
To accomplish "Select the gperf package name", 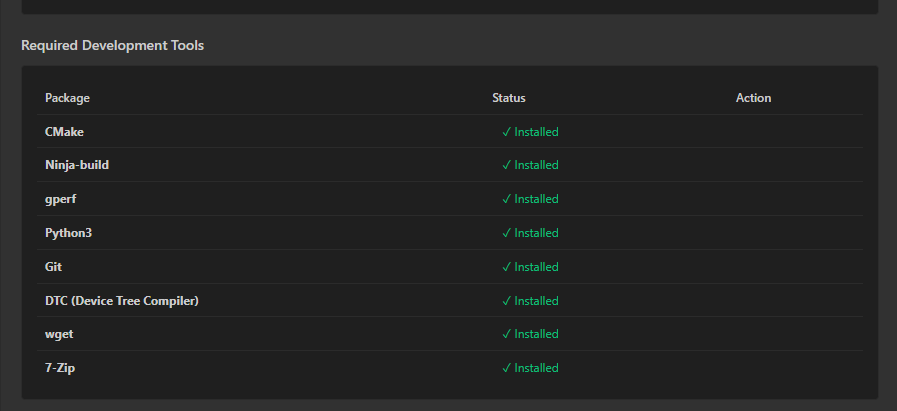I will point(60,199).
